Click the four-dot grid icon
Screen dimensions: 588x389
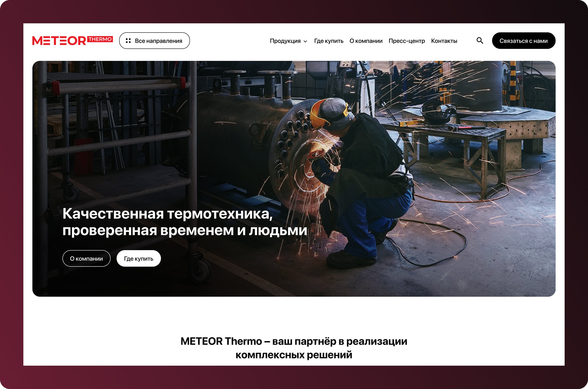click(128, 41)
